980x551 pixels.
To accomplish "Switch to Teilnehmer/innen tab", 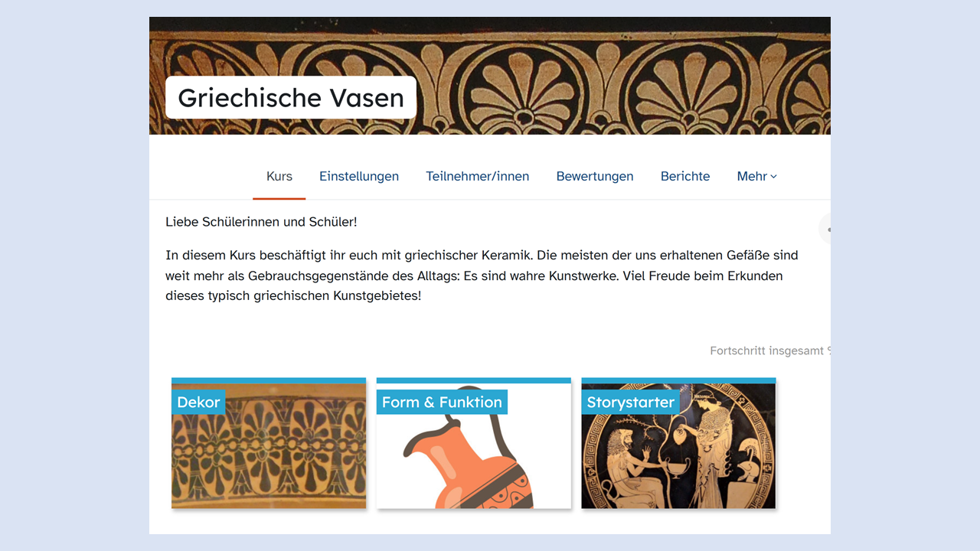I will tap(478, 176).
